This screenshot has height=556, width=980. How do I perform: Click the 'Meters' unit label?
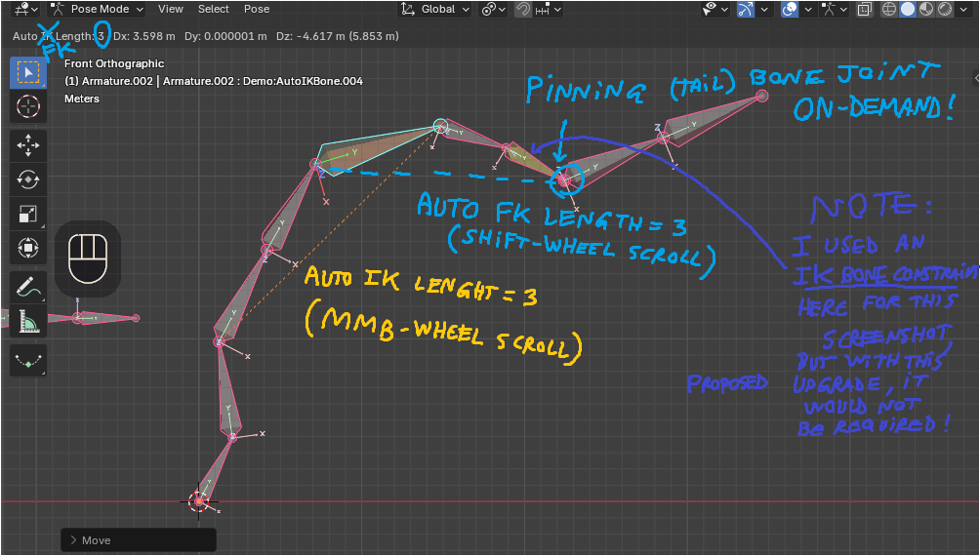click(82, 99)
